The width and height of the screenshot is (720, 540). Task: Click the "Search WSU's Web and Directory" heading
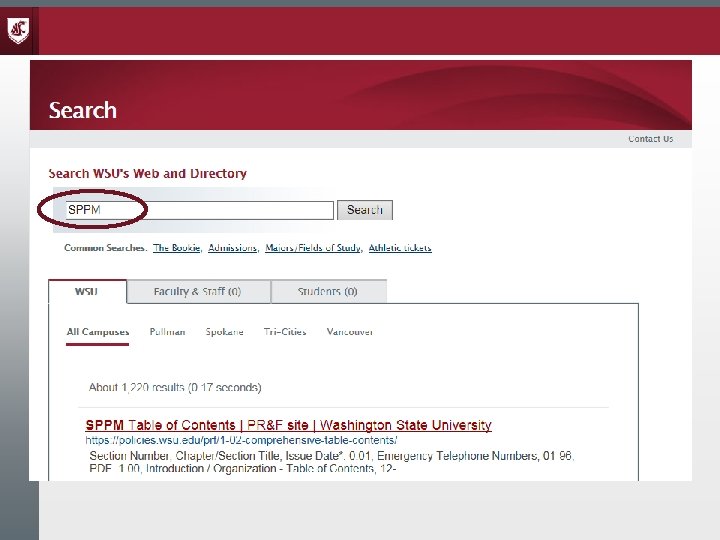(147, 174)
